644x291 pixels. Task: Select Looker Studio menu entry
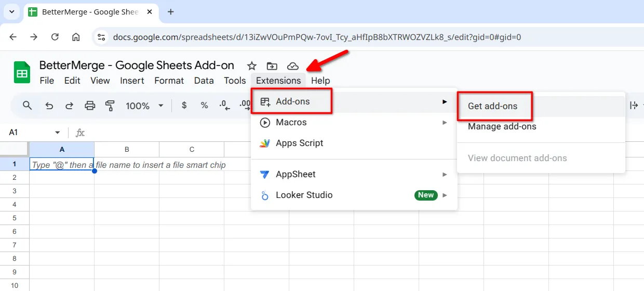point(354,195)
